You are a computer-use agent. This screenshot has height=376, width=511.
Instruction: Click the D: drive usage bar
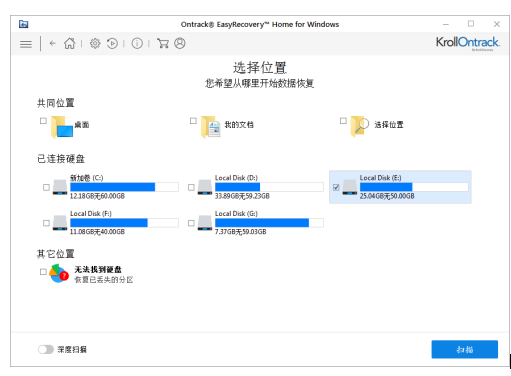click(269, 187)
